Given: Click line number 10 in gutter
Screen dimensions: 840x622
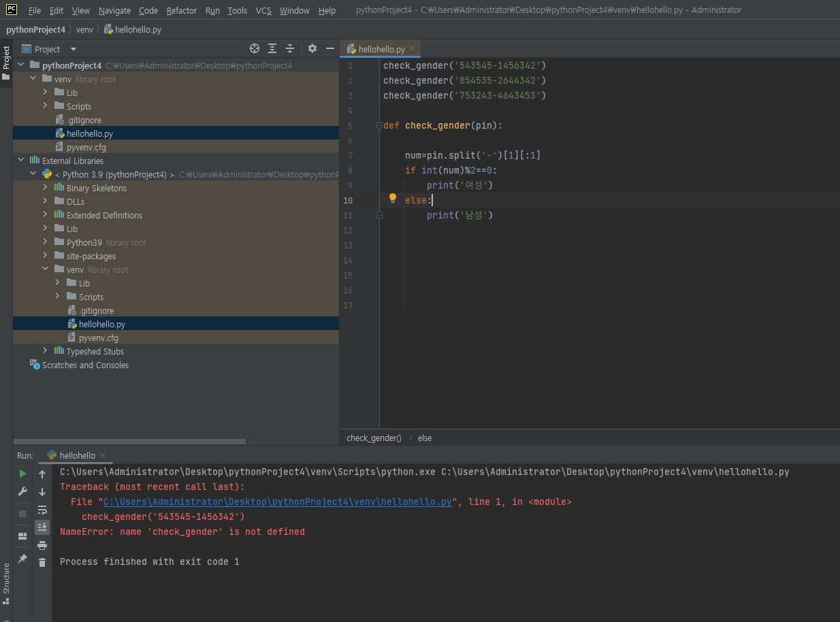Looking at the screenshot, I should click(348, 200).
